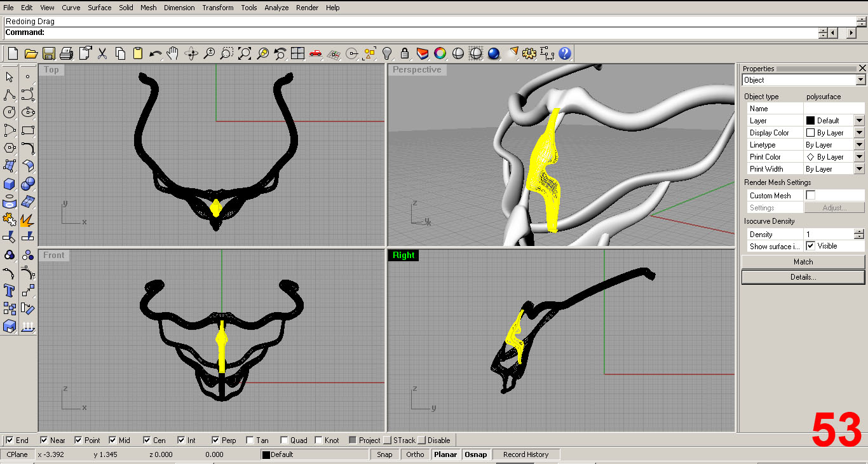Open the color wheel Properties icon

[x=440, y=53]
